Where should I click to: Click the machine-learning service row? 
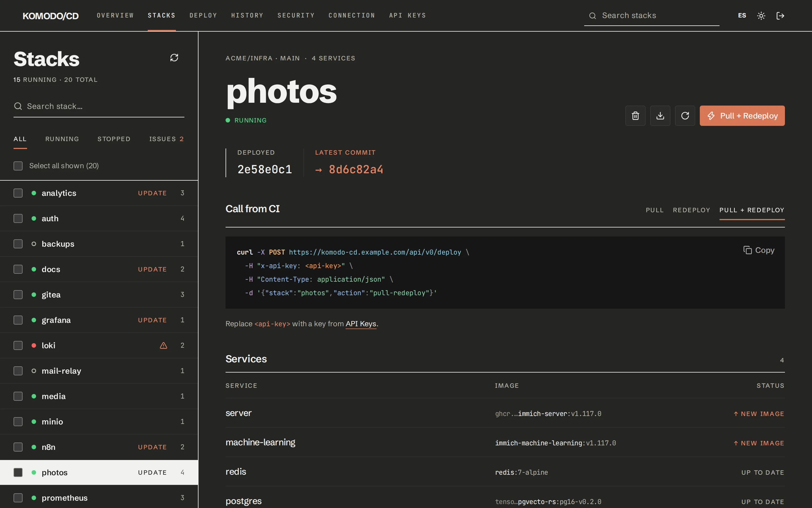point(505,443)
